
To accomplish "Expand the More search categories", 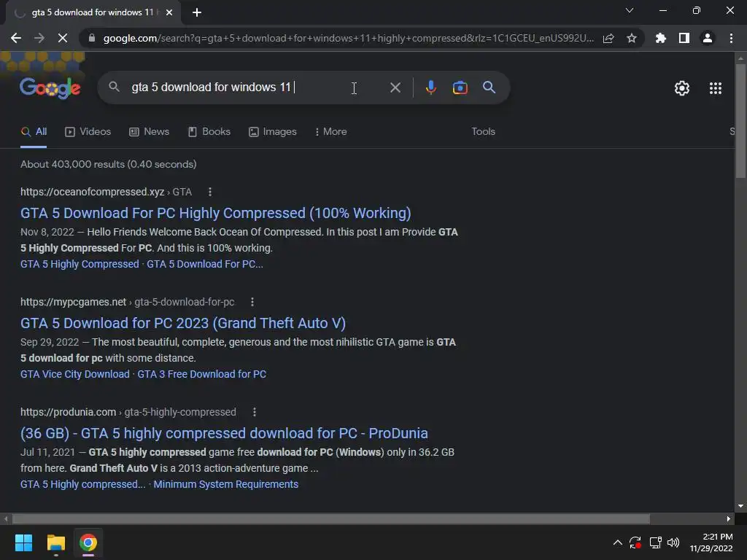I will [330, 132].
